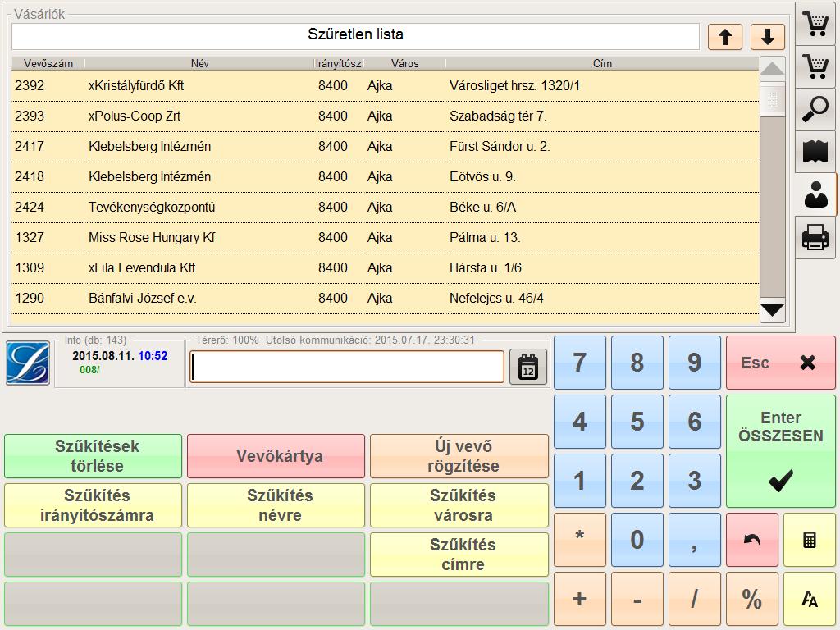Viewport: 840px width, 630px height.
Task: Click Szűkítés városra button
Action: click(x=459, y=505)
